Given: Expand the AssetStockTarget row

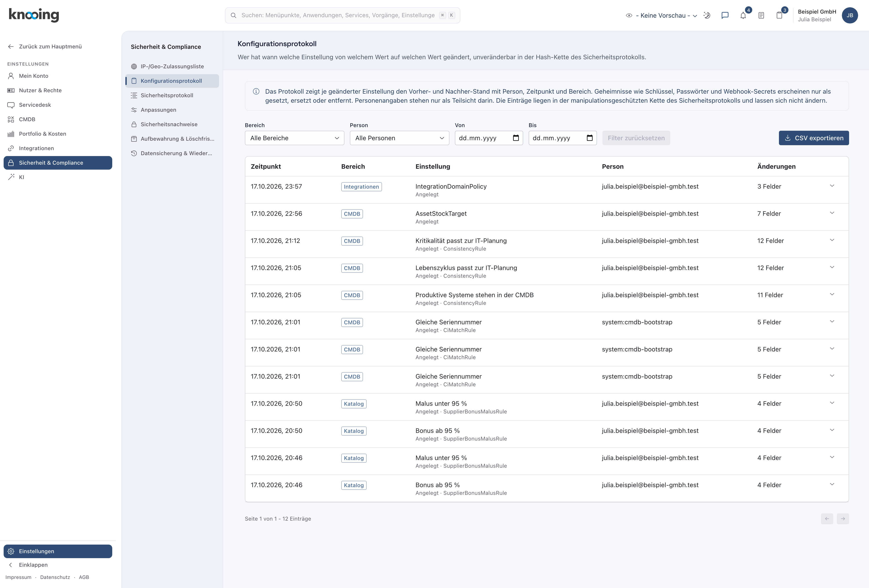Looking at the screenshot, I should pyautogui.click(x=832, y=213).
